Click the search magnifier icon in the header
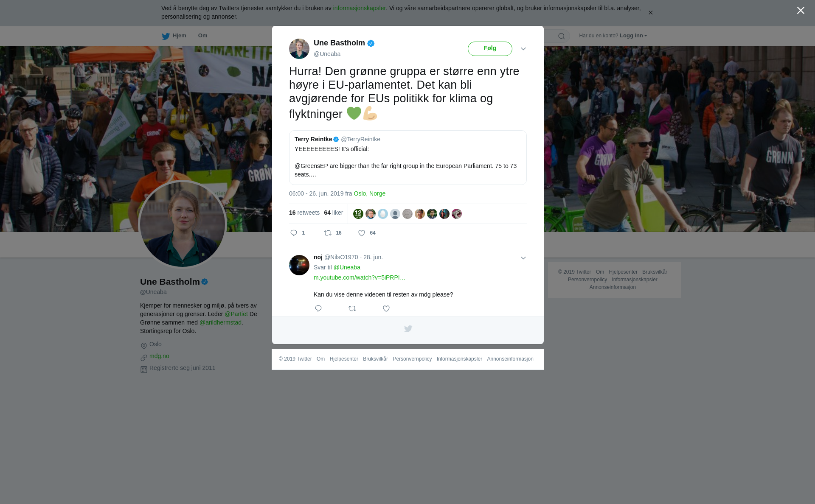The image size is (815, 504). pos(562,36)
